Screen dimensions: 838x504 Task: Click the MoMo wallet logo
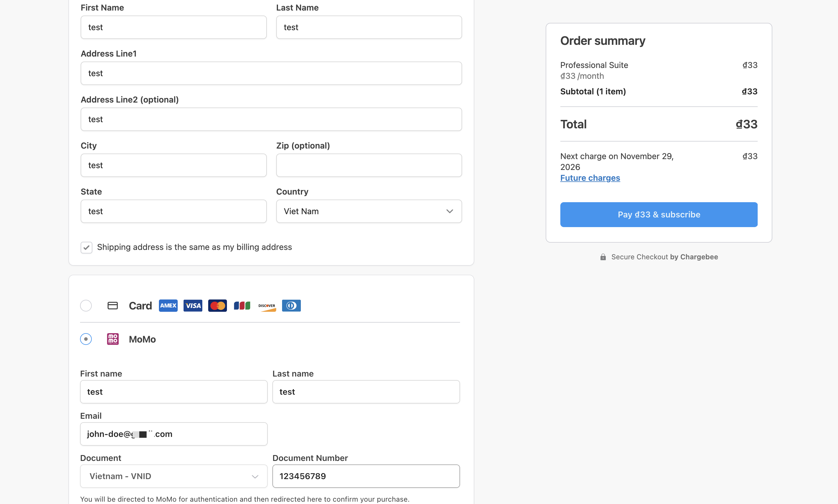pyautogui.click(x=113, y=339)
